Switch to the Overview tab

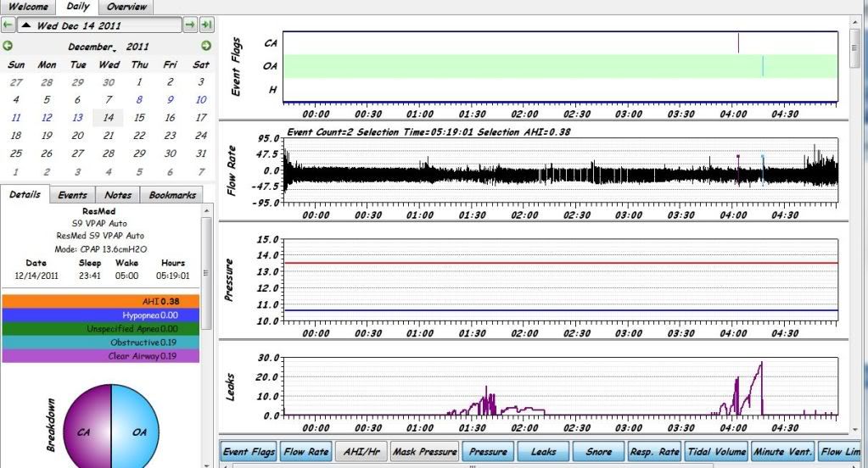tap(126, 7)
